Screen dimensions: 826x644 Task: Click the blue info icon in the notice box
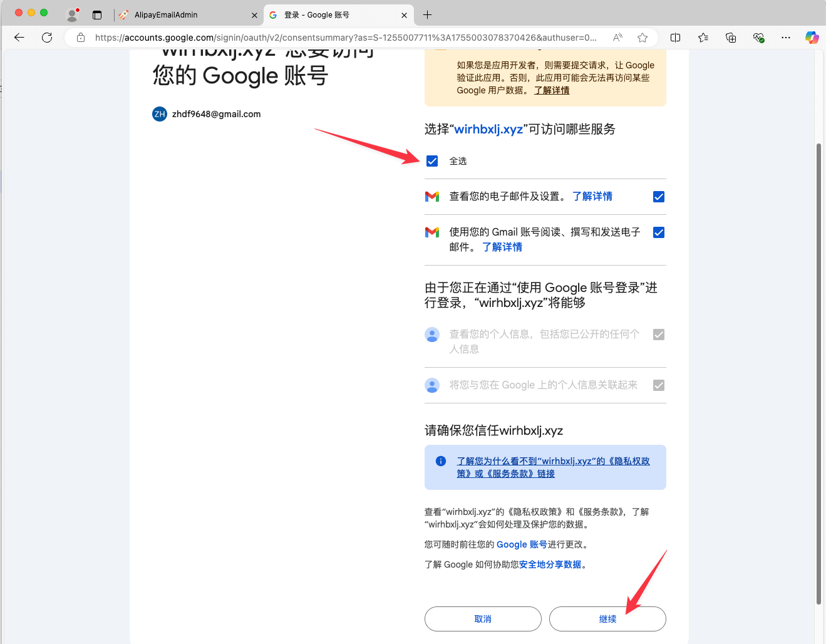(x=441, y=461)
